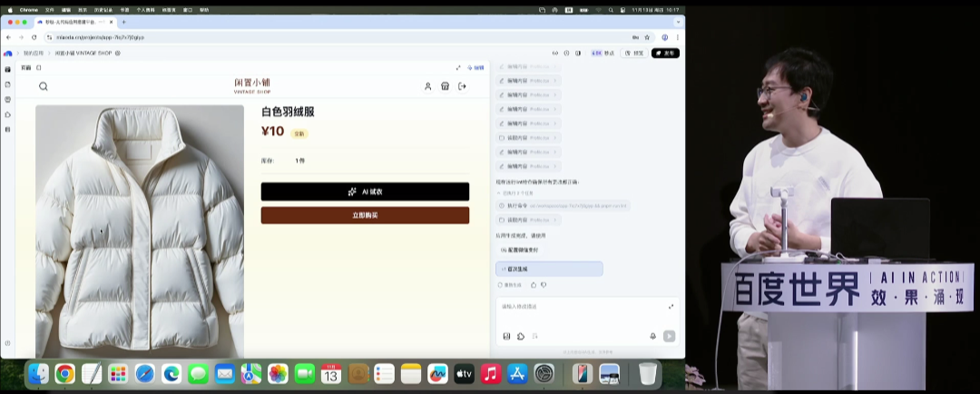Expand the preview to fullscreen

[x=458, y=67]
